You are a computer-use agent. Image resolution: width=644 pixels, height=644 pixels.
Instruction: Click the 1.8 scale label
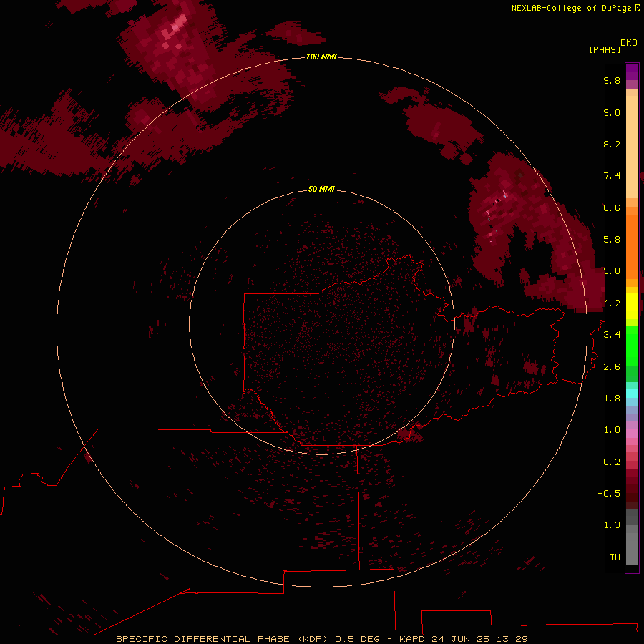click(612, 399)
